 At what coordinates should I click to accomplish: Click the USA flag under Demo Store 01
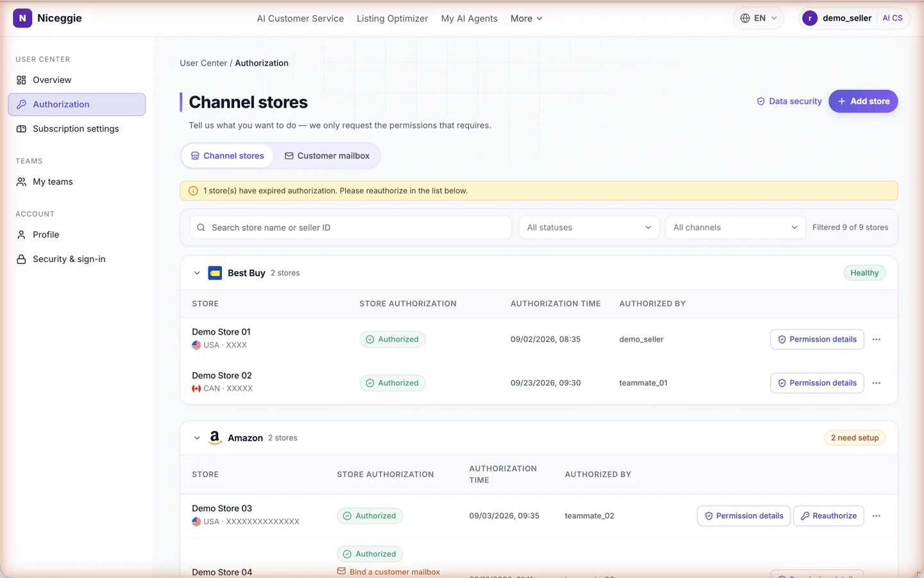(x=196, y=345)
